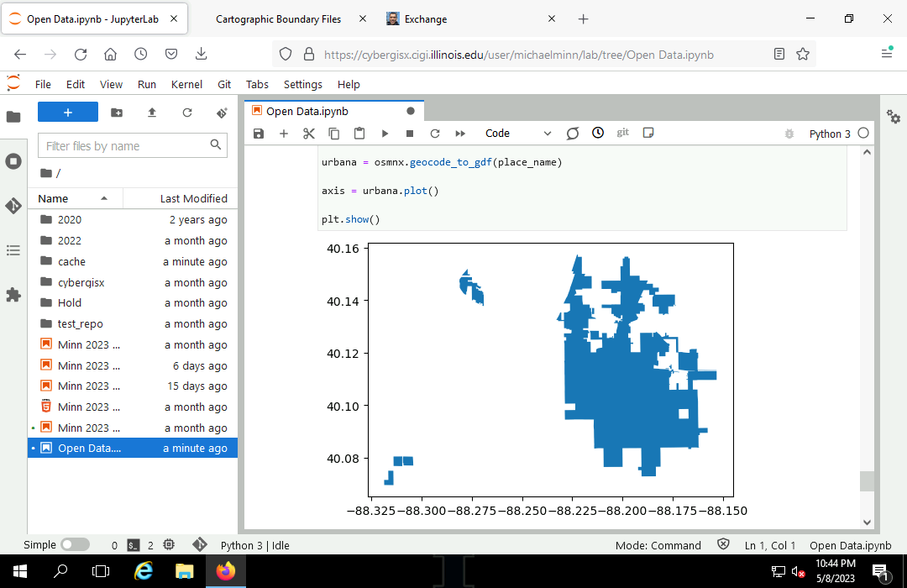Create a new folder in the file browser
907x588 pixels.
[117, 113]
